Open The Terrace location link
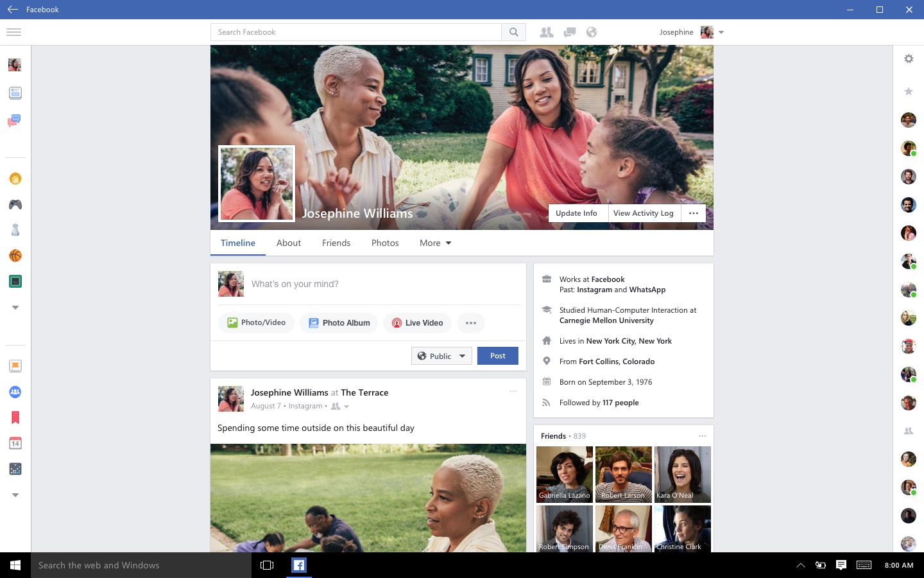This screenshot has height=578, width=924. click(364, 392)
